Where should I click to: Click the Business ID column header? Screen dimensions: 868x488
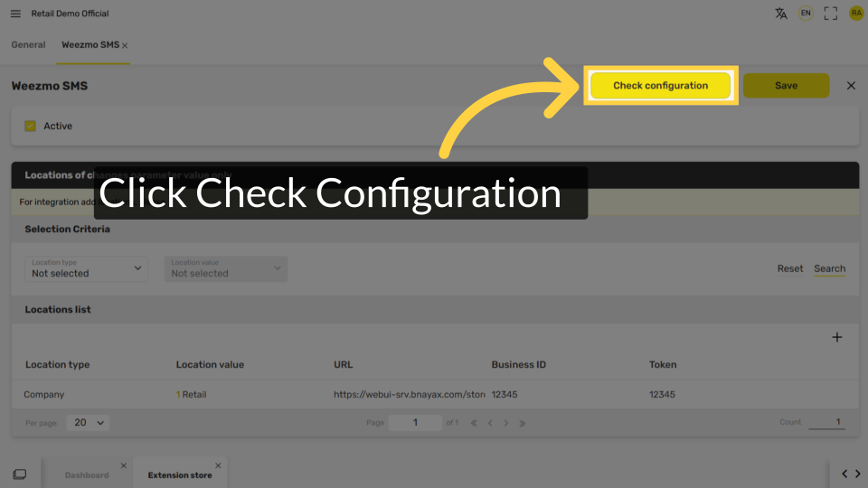pyautogui.click(x=518, y=364)
